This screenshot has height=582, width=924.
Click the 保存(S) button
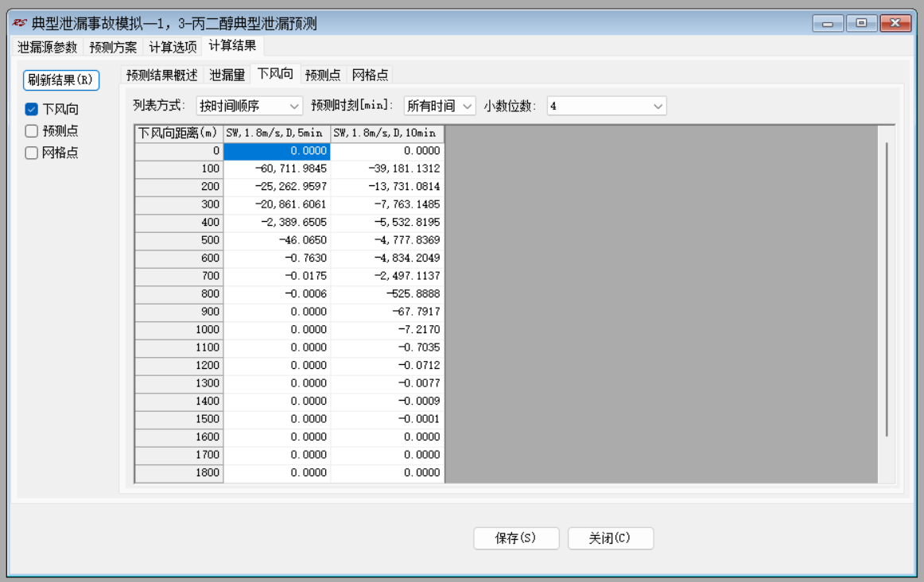tap(516, 537)
